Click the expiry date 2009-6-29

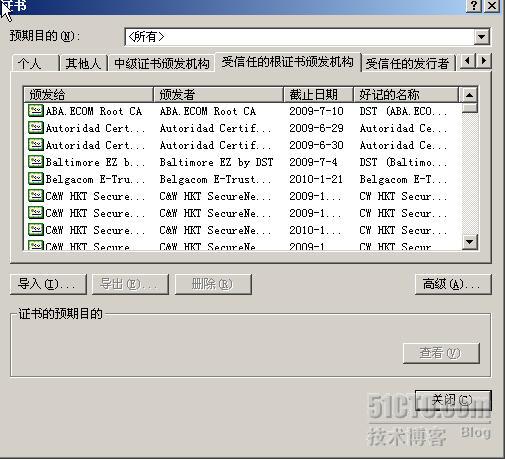click(x=316, y=128)
